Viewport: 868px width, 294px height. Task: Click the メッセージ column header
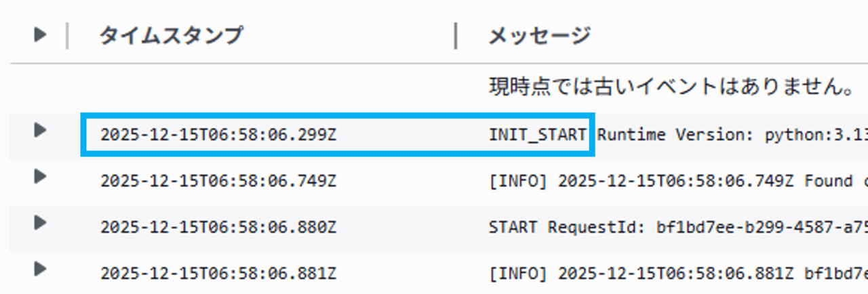(x=539, y=35)
